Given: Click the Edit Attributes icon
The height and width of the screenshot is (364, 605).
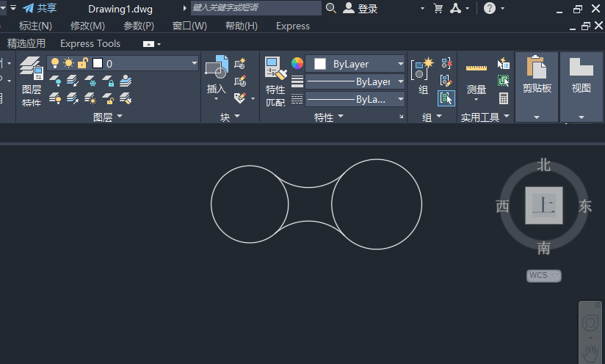Looking at the screenshot, I should tap(240, 98).
